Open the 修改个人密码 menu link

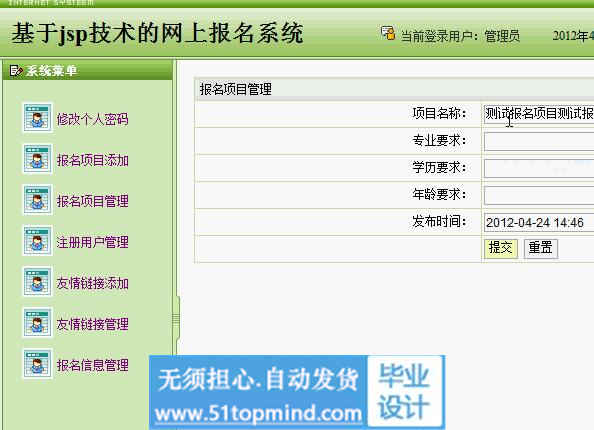[x=92, y=119]
